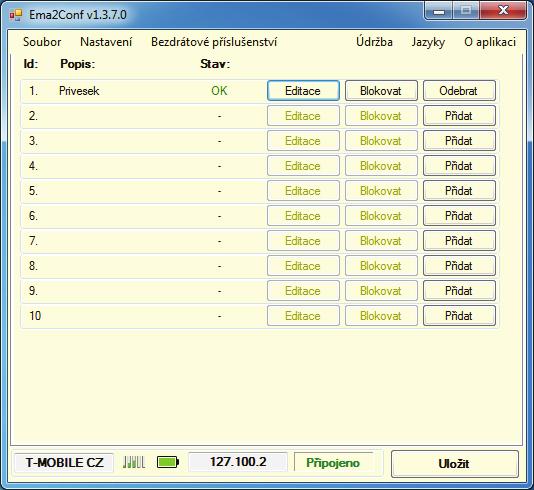
Task: Open the Jazyky language menu
Action: point(428,42)
